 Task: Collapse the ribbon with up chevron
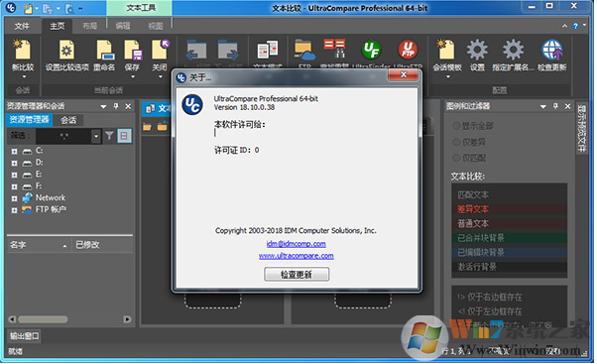coord(564,26)
